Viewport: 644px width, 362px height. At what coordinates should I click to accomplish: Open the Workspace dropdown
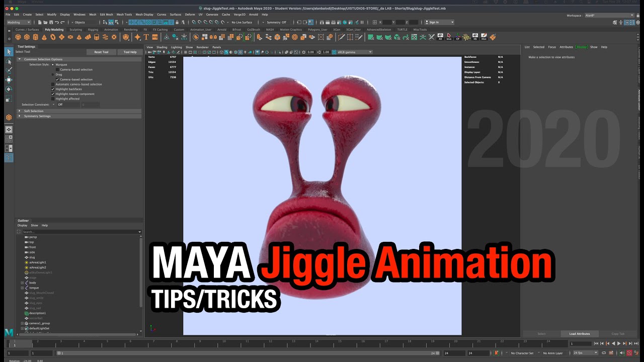pyautogui.click(x=609, y=16)
